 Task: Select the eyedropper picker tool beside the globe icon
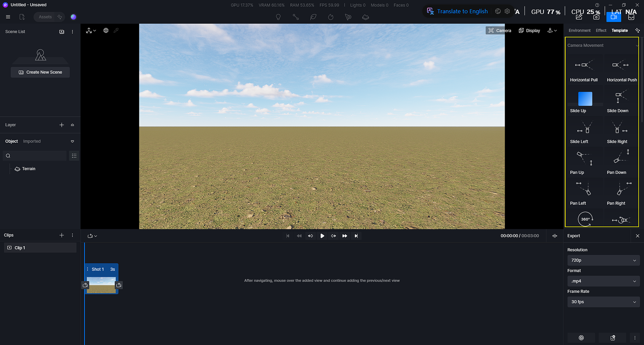[x=117, y=30]
